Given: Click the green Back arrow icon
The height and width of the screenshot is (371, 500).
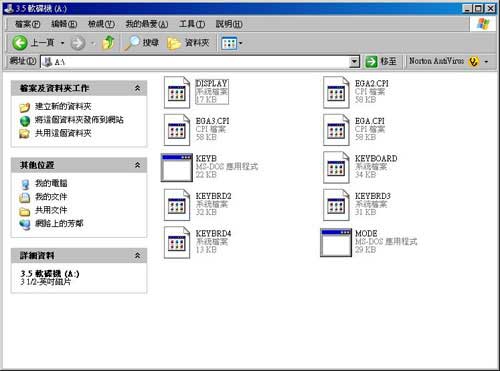Looking at the screenshot, I should (x=20, y=43).
